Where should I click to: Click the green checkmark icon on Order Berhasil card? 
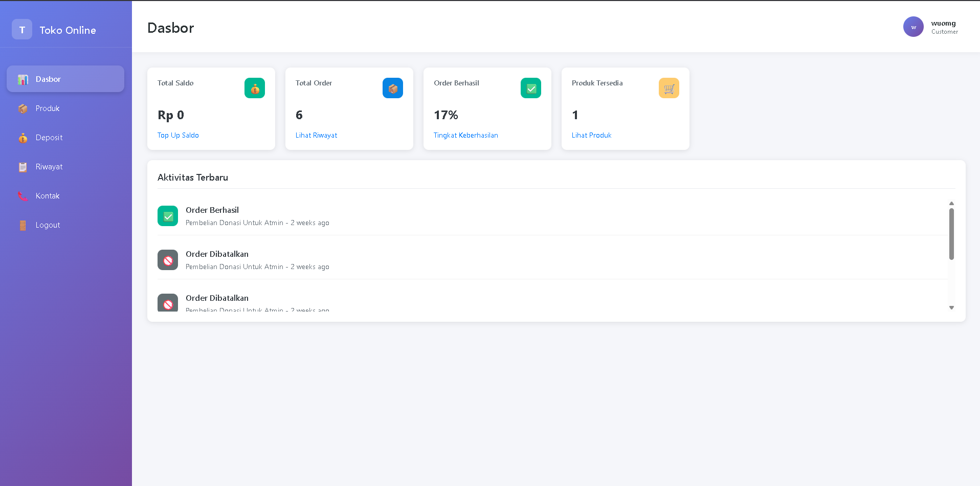(530, 88)
